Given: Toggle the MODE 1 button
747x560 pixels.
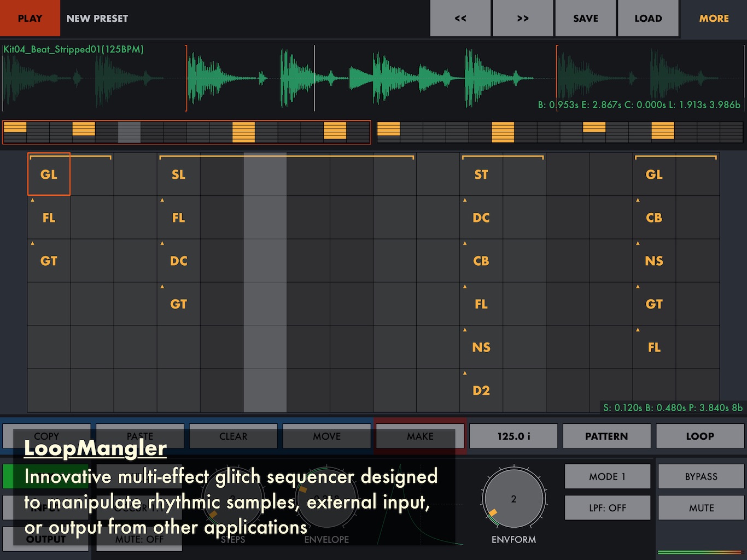Looking at the screenshot, I should click(607, 476).
